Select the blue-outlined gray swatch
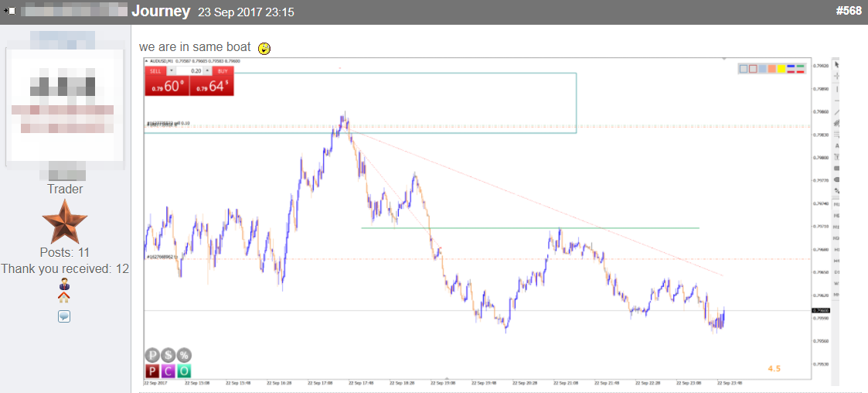Screen dimensions: 868x393 pyautogui.click(x=744, y=69)
